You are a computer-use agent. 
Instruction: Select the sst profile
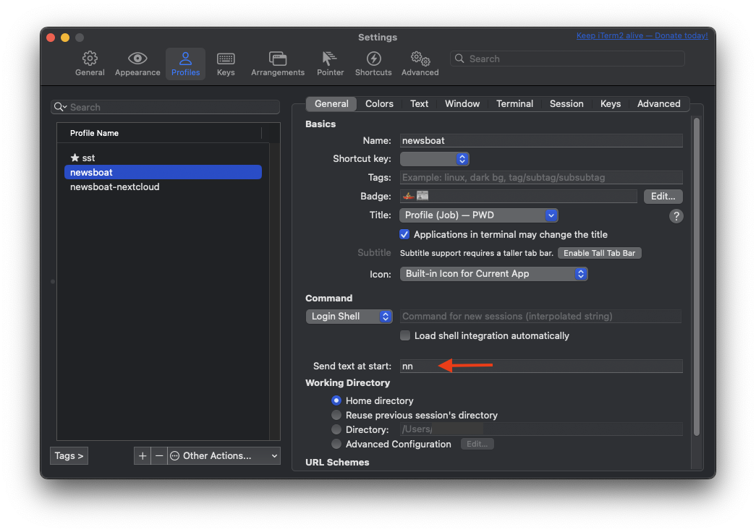point(163,158)
